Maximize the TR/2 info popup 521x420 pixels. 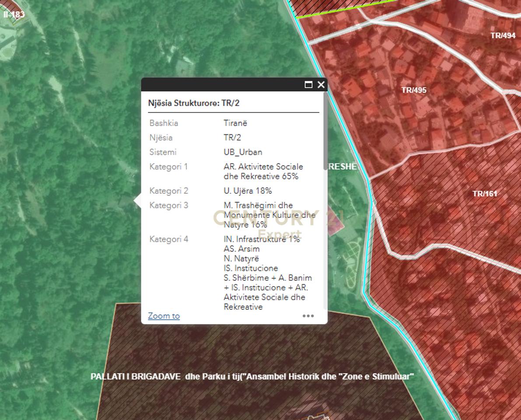pyautogui.click(x=308, y=85)
